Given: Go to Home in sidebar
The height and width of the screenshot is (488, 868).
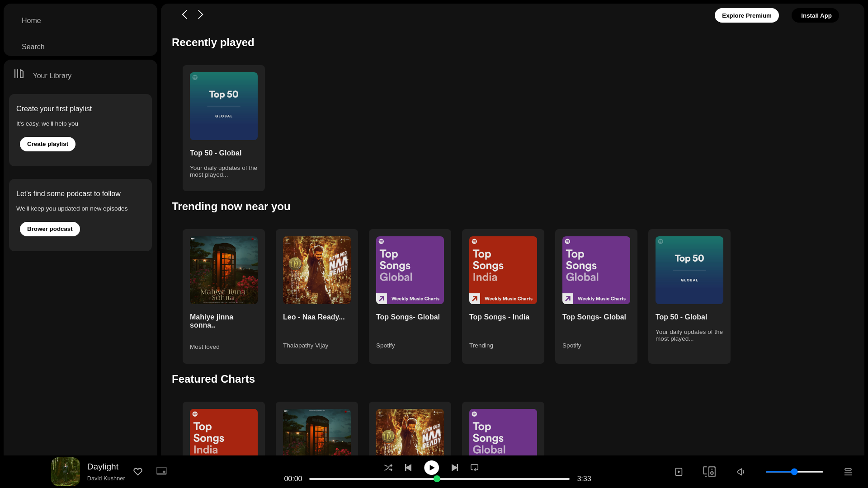Looking at the screenshot, I should (x=31, y=21).
